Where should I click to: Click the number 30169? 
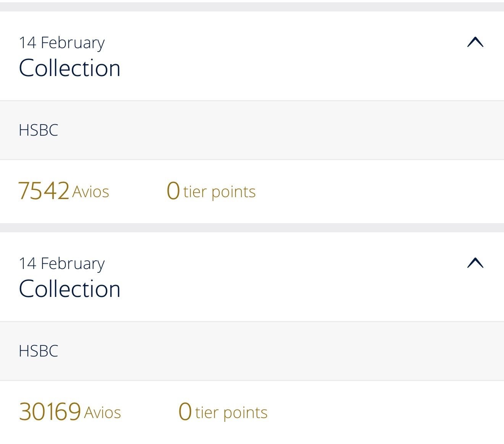point(50,412)
